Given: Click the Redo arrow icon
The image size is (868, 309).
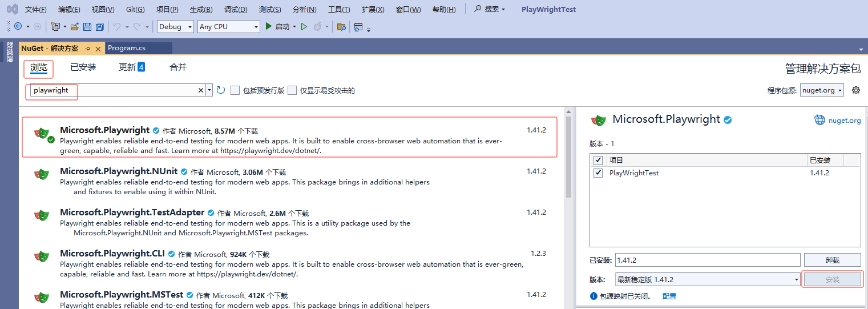Looking at the screenshot, I should [137, 26].
